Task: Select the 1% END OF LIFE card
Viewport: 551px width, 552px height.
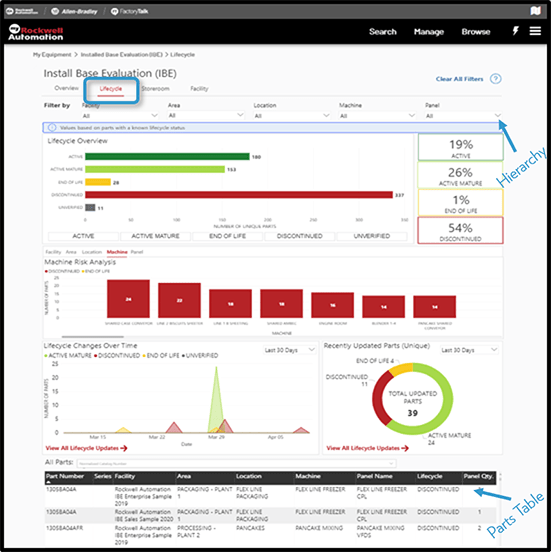Action: 461,203
